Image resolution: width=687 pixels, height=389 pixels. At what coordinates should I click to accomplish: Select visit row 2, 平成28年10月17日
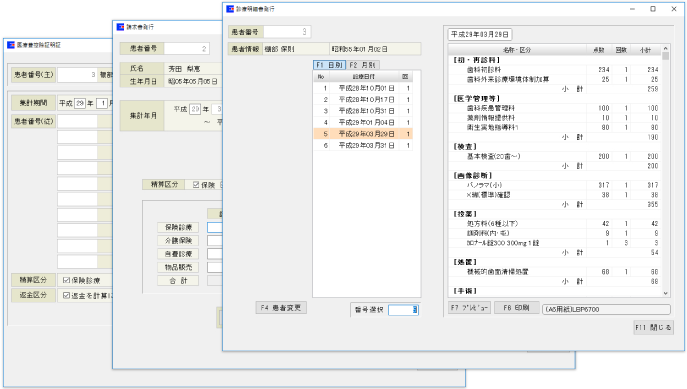[x=362, y=99]
